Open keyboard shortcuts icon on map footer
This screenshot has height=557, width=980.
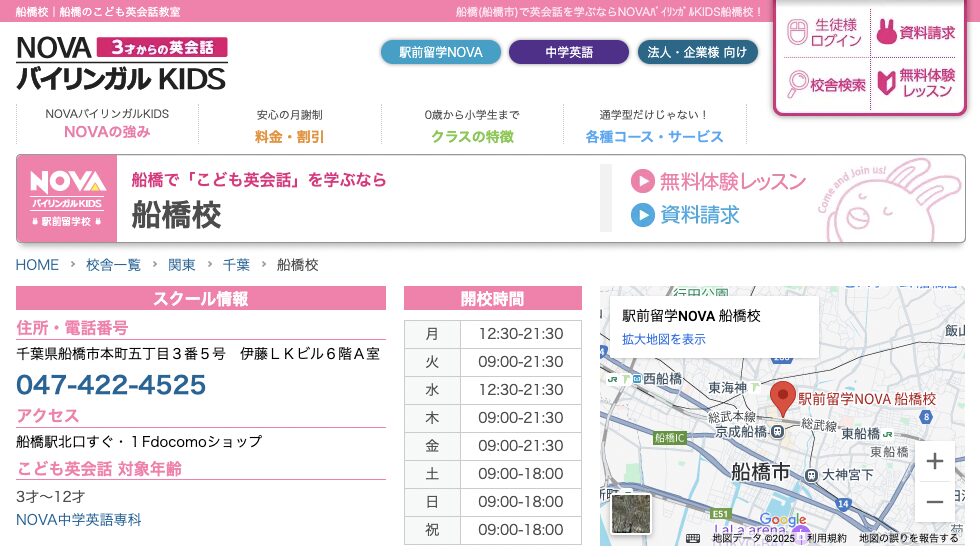coord(692,538)
